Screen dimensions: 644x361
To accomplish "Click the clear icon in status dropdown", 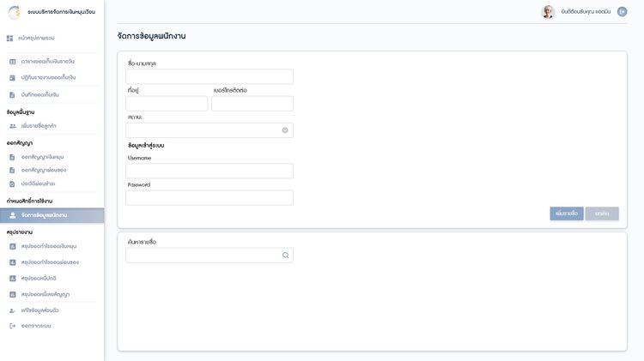I will tap(285, 130).
